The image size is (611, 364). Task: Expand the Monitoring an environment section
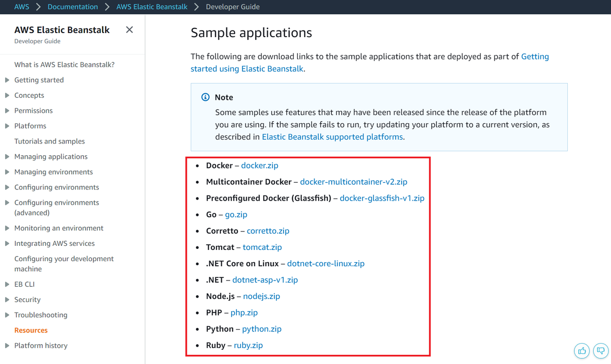(7, 228)
